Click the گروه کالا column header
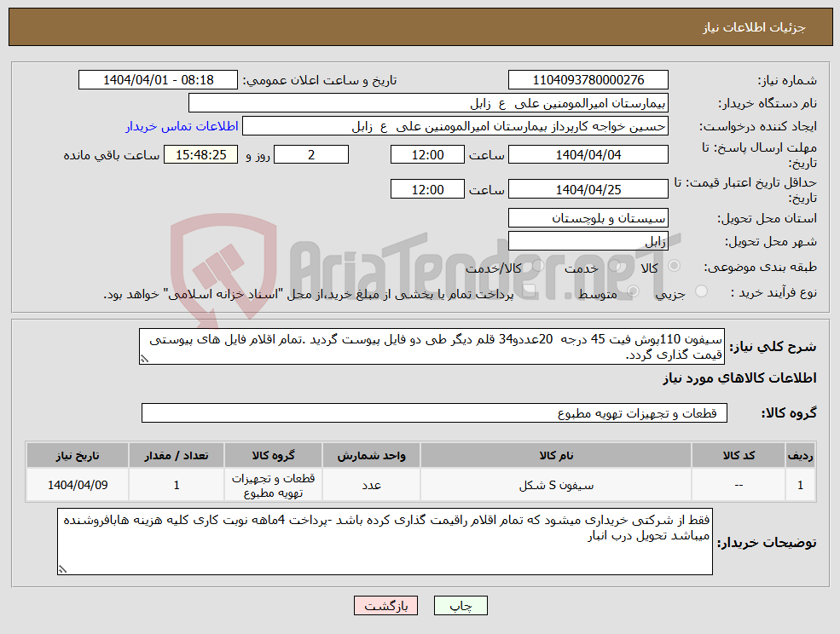The width and height of the screenshot is (840, 634). [273, 455]
